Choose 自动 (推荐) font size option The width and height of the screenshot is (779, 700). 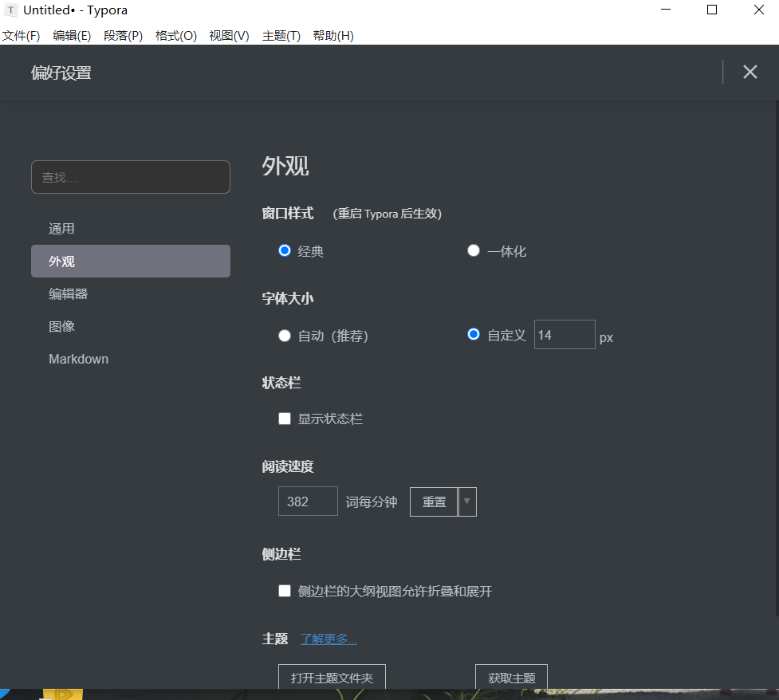(284, 336)
